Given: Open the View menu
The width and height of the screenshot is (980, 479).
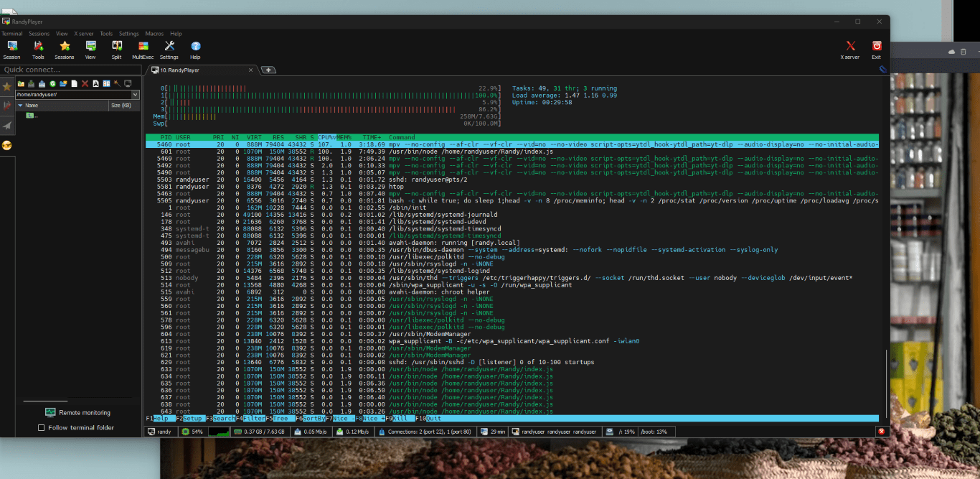Looking at the screenshot, I should (62, 34).
